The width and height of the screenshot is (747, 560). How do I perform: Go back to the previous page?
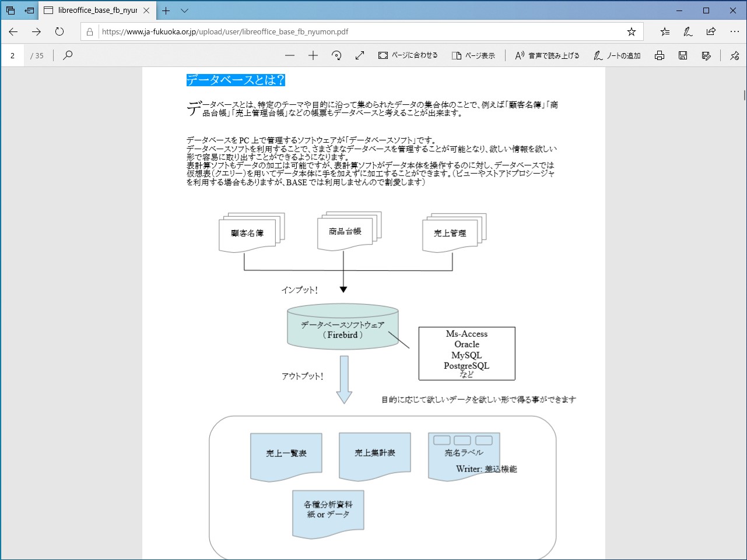(13, 32)
